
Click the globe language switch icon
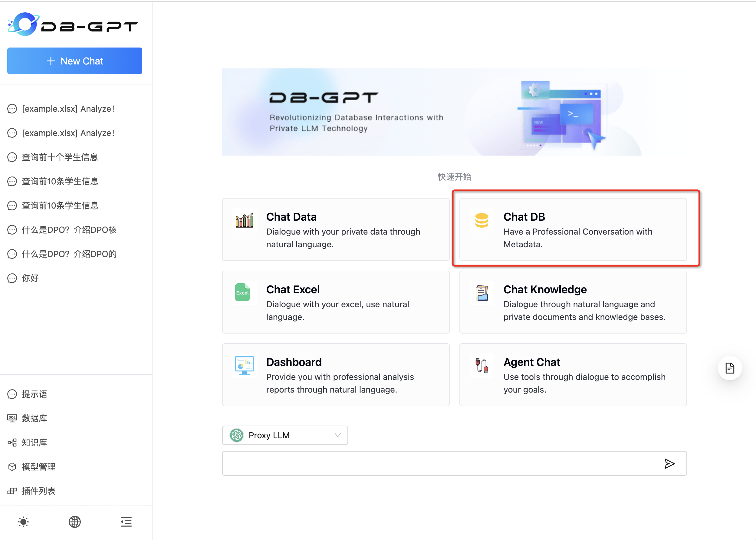coord(74,522)
